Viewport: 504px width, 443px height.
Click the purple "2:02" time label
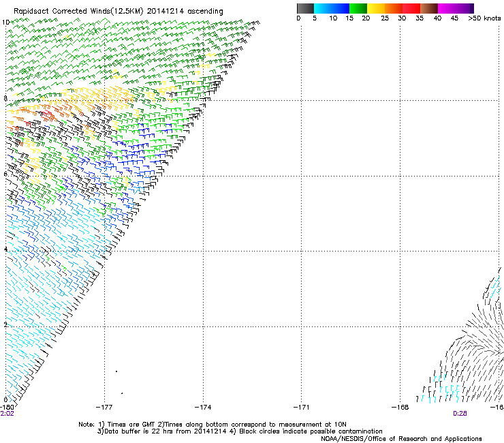[7, 414]
